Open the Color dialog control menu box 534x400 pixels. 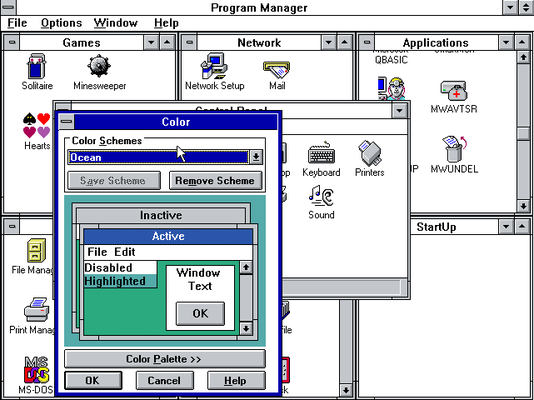67,122
